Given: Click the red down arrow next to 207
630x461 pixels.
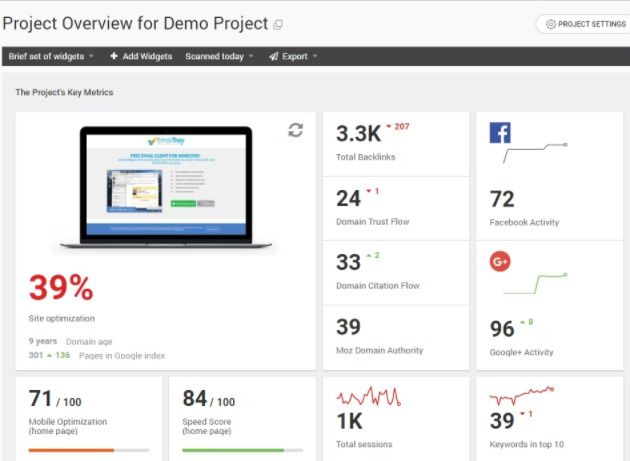Looking at the screenshot, I should (x=389, y=126).
